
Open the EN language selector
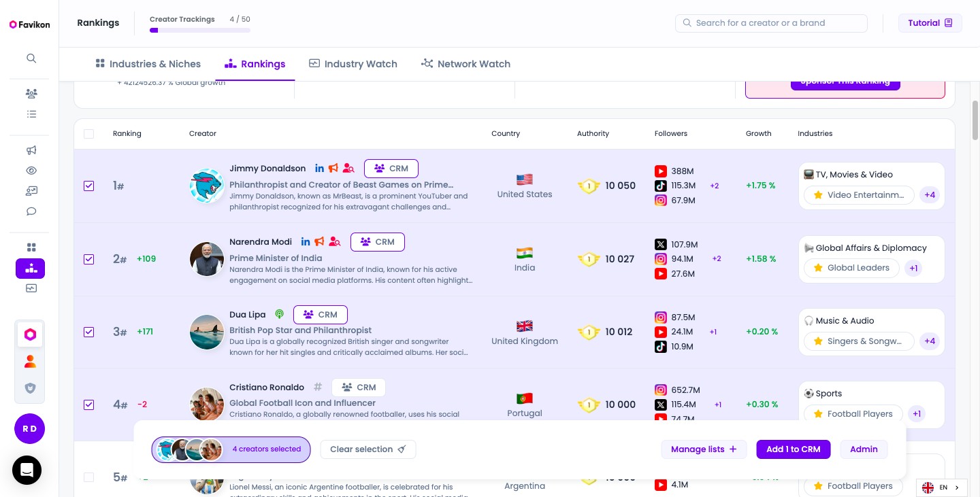[x=941, y=487]
